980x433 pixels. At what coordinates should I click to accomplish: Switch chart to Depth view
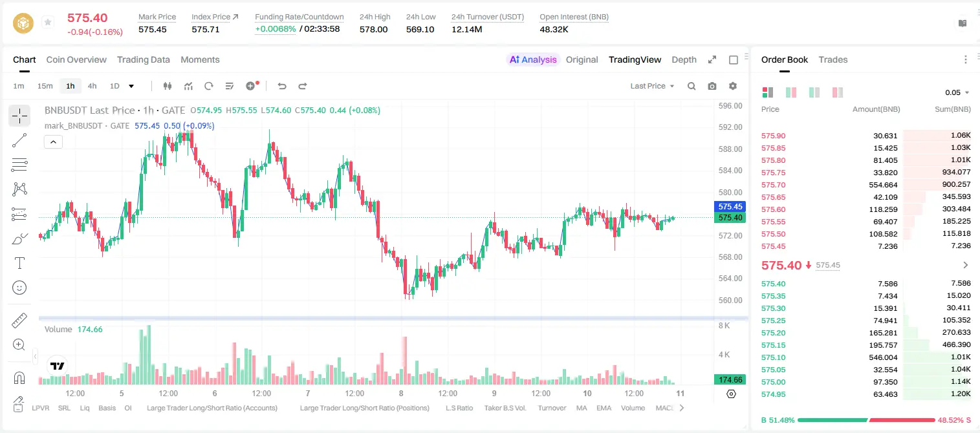(x=684, y=59)
